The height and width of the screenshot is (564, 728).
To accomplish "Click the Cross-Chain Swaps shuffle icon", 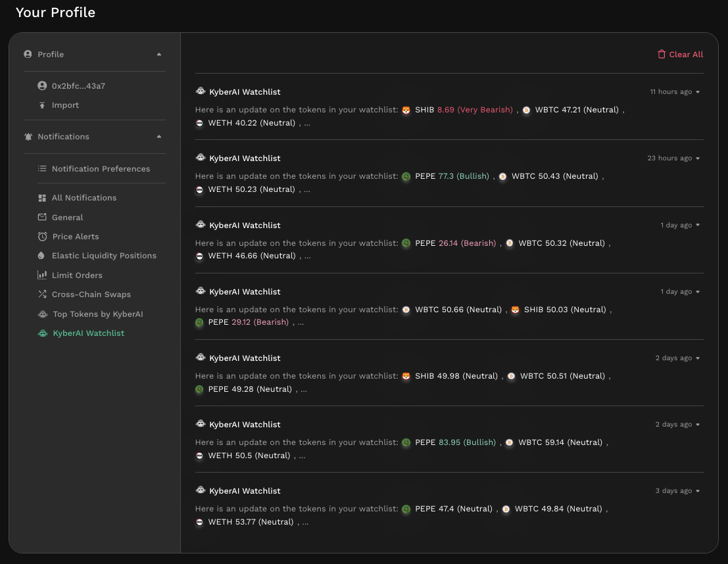I will point(42,294).
